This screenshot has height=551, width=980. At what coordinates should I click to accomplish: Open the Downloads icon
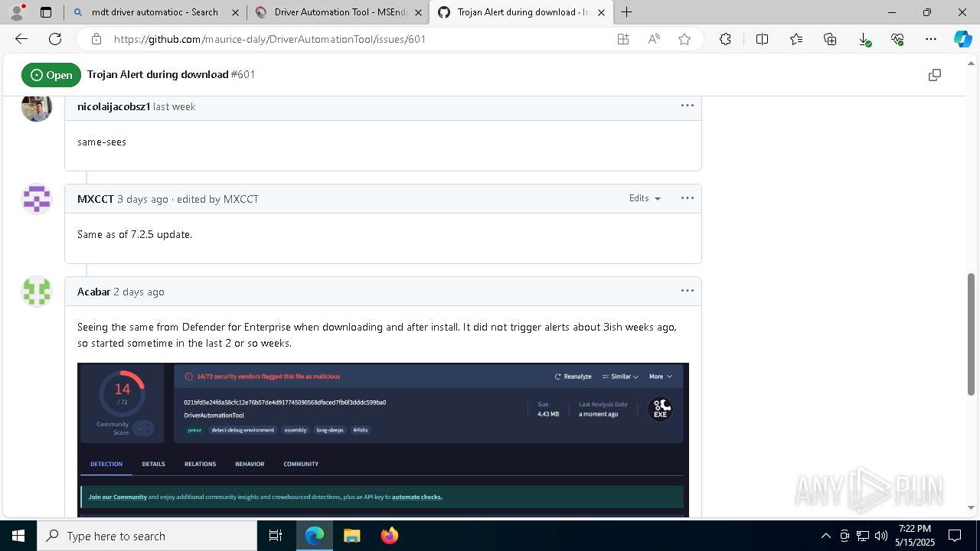[x=864, y=39]
